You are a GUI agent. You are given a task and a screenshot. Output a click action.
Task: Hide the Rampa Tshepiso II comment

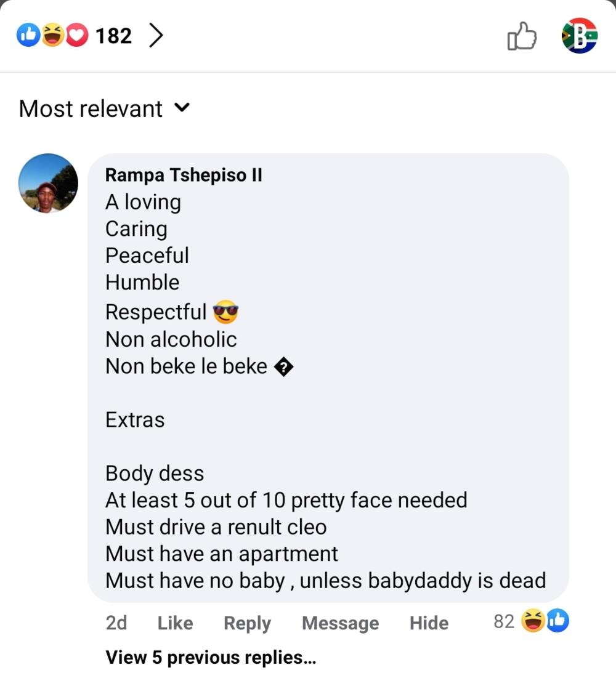point(429,623)
